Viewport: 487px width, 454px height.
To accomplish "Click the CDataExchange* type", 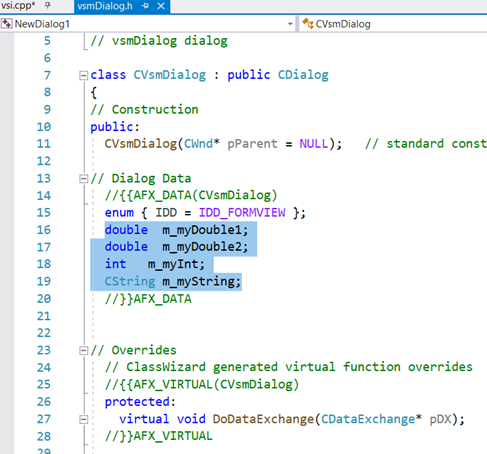I will click(x=371, y=419).
